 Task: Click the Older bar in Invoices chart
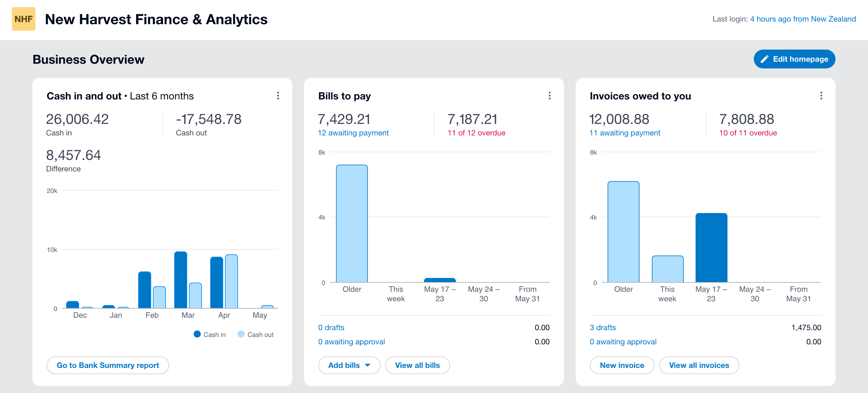[623, 232]
